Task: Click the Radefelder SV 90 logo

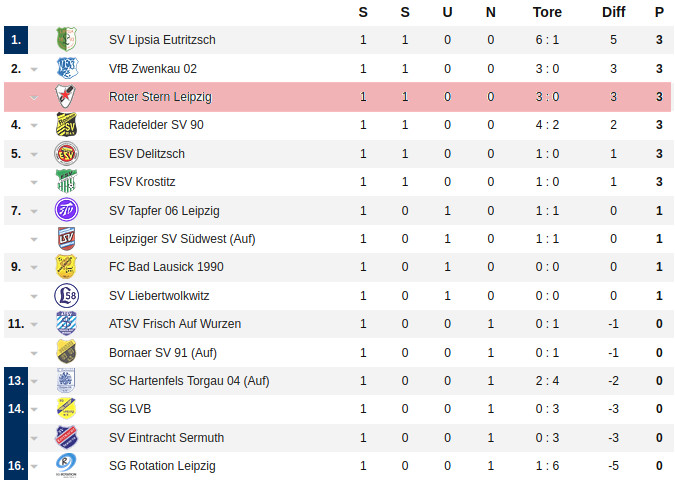Action: pos(66,125)
